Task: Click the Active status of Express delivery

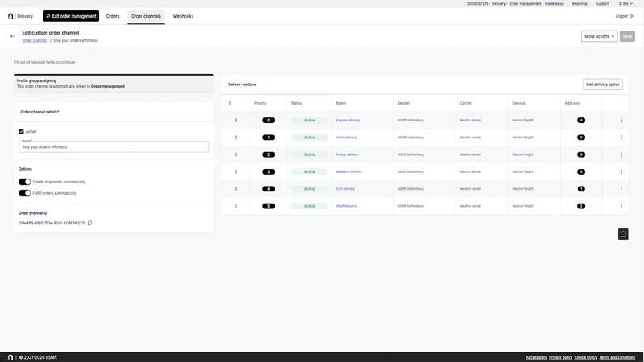Action: [x=309, y=120]
